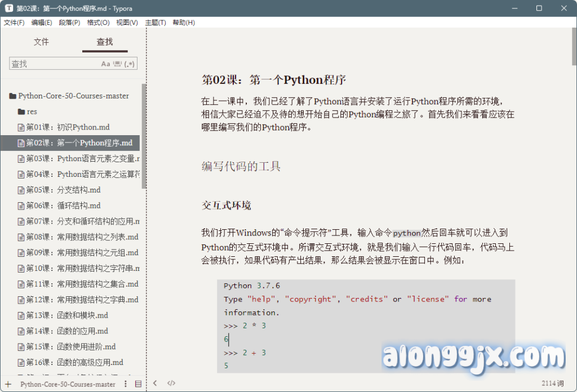This screenshot has width=577, height=392.
Task: Open the 主题(T) theme menu
Action: [x=156, y=23]
